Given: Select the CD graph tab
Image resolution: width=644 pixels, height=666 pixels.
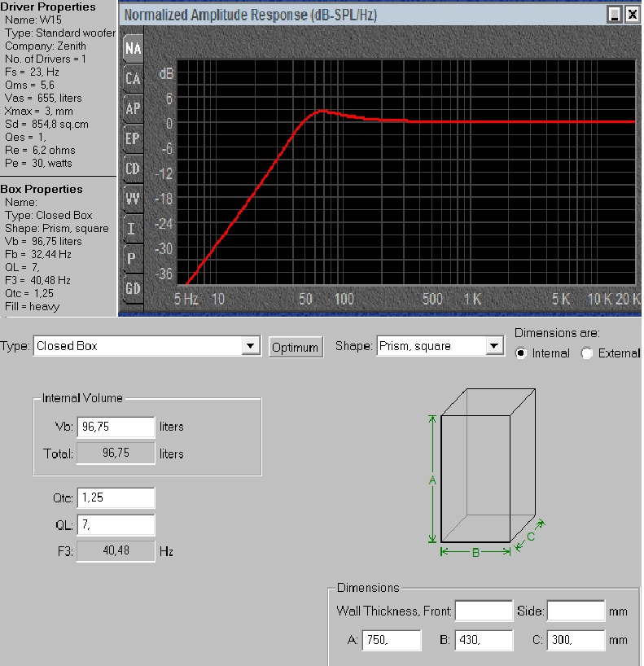Looking at the screenshot, I should click(133, 169).
